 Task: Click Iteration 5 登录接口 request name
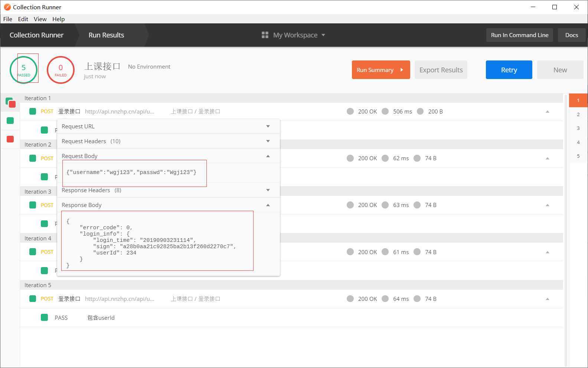pos(69,299)
